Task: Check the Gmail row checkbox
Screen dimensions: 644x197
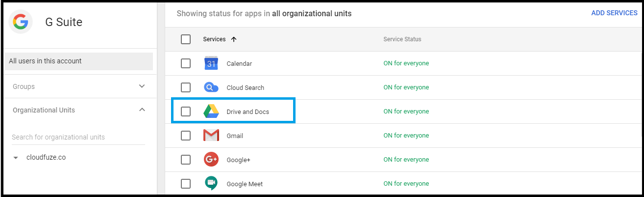Action: point(186,136)
